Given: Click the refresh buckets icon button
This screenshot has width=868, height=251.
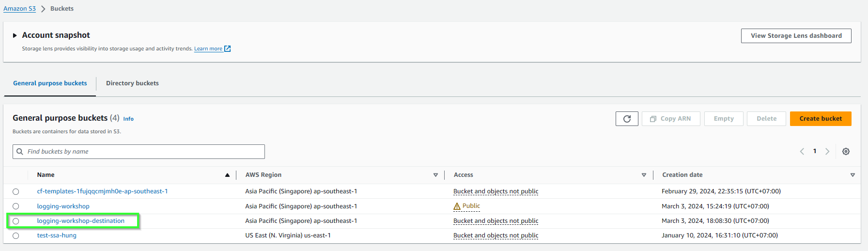Looking at the screenshot, I should (627, 119).
